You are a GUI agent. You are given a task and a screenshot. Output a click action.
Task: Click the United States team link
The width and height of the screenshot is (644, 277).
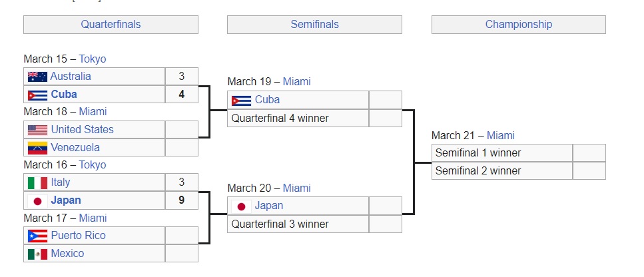(82, 130)
